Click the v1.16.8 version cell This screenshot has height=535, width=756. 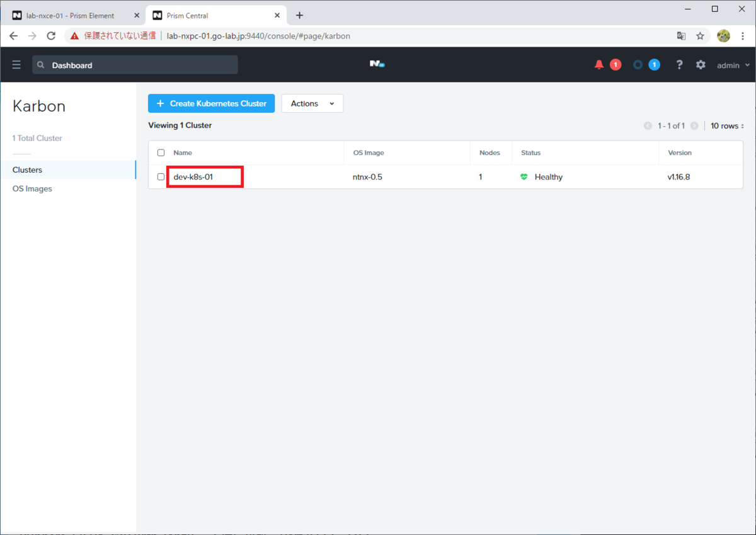[679, 177]
